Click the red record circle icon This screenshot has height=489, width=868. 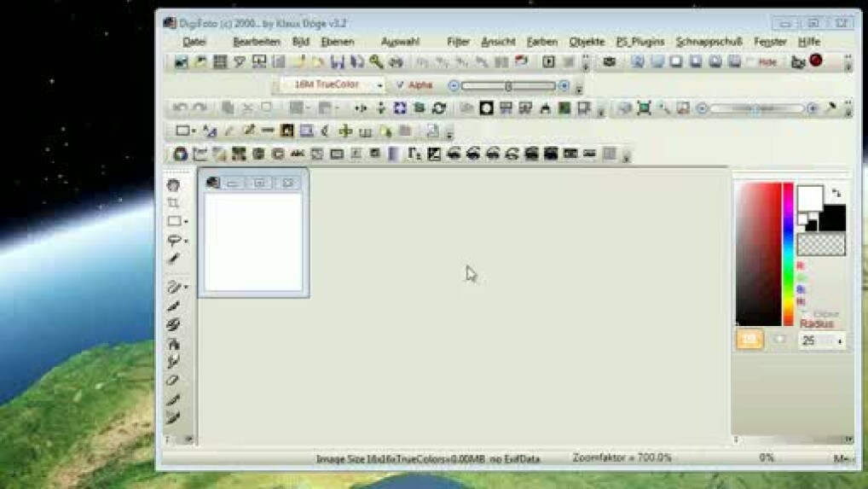point(816,61)
